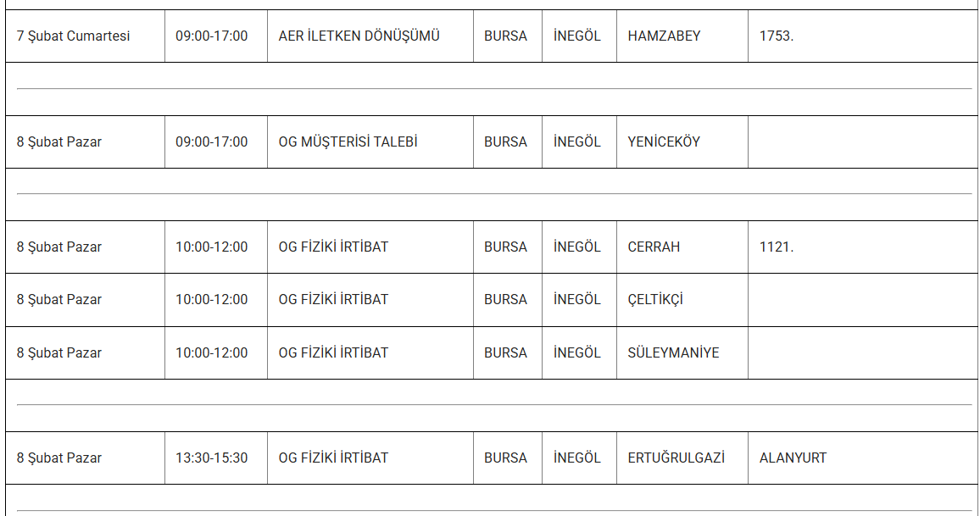Click the 09:00-17:00 time in the HAMZABEY row
Screen dimensions: 980x516
tap(212, 36)
